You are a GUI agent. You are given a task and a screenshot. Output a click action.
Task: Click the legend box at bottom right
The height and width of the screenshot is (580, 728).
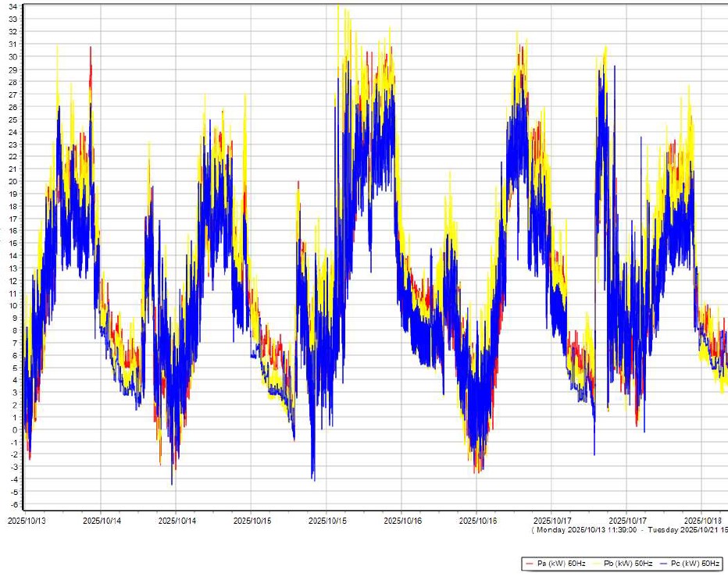[621, 563]
